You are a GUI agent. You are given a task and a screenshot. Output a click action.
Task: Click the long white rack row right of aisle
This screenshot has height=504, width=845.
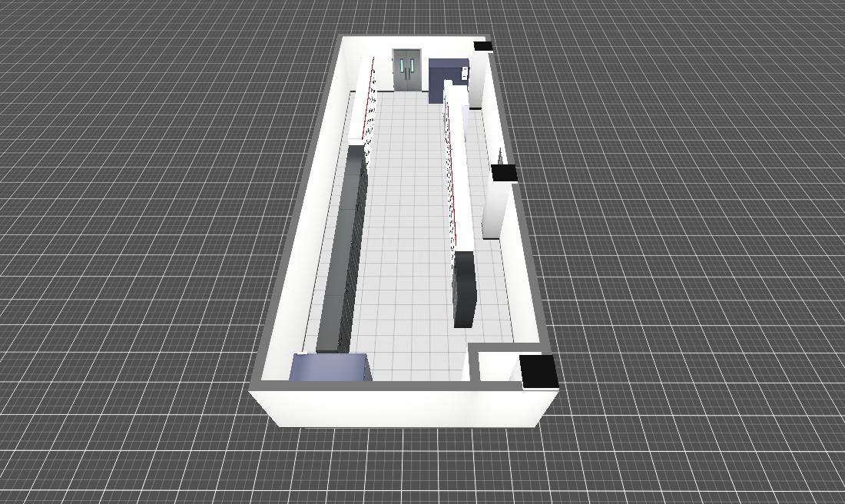[455, 169]
